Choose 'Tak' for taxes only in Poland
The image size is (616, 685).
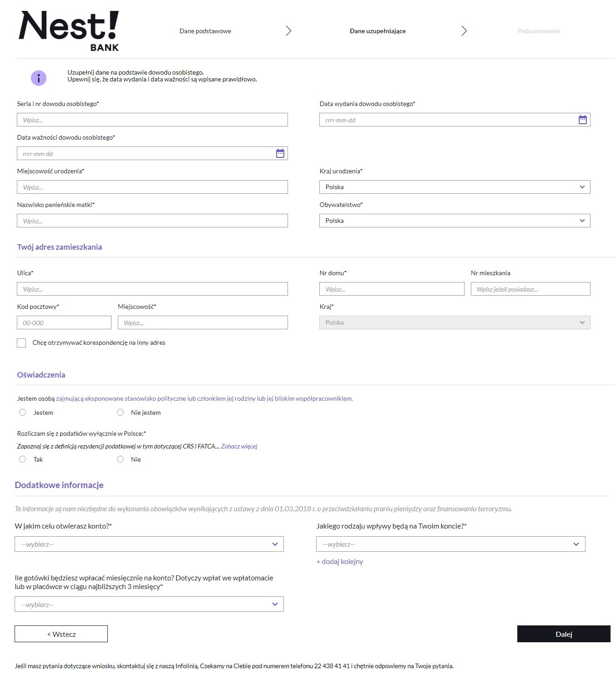pos(23,459)
